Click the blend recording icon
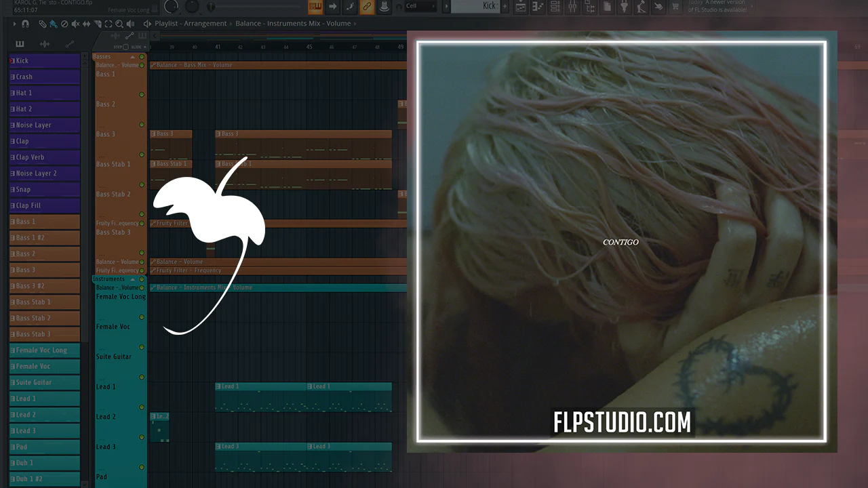 (x=350, y=7)
